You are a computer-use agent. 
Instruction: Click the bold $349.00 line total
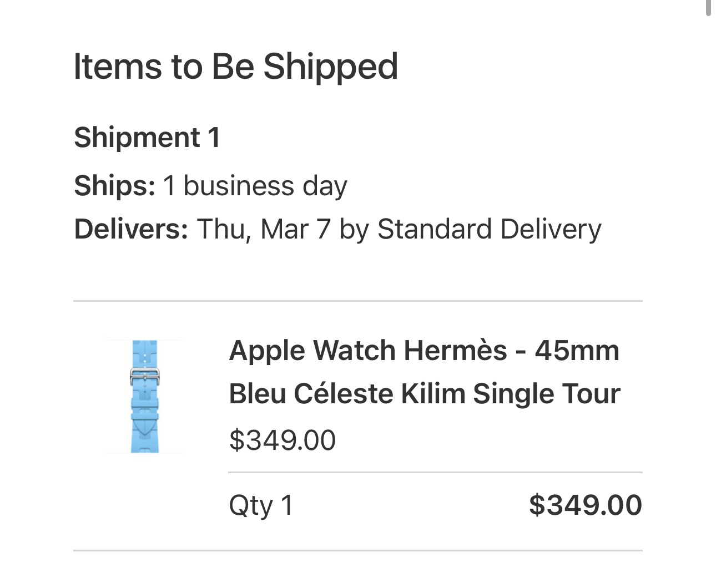tap(585, 505)
